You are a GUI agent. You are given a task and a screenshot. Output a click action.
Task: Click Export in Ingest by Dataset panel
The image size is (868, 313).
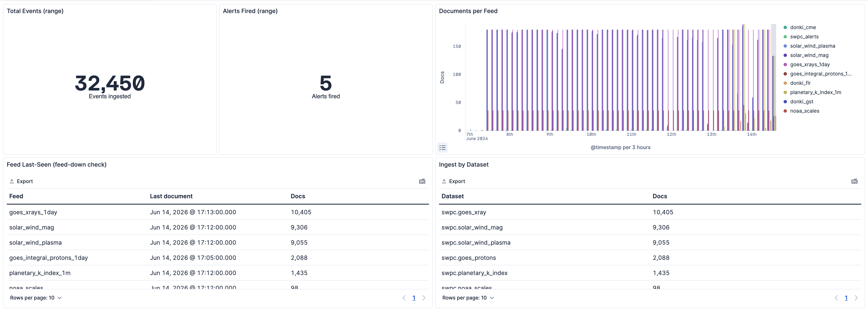454,181
